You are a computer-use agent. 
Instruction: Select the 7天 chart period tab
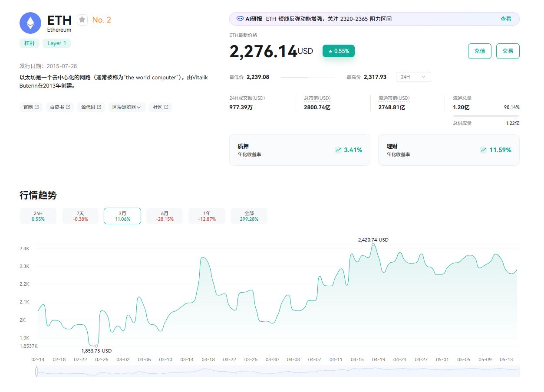[x=80, y=216]
